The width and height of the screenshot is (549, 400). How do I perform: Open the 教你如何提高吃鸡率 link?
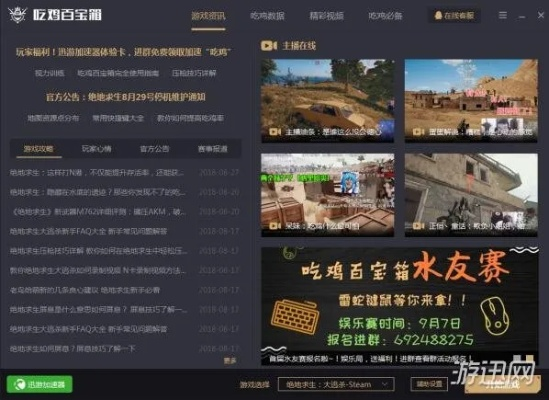click(x=190, y=118)
